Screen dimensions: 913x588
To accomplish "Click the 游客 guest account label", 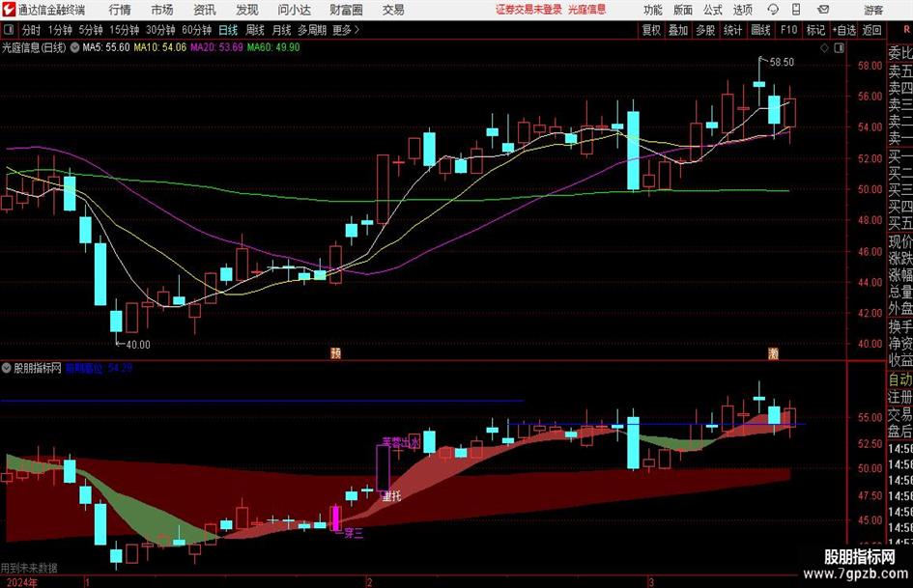I will click(x=873, y=10).
